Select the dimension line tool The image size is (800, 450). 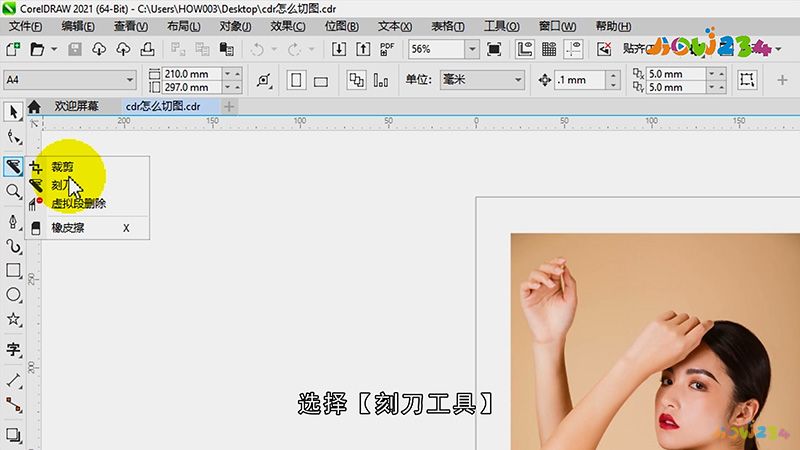pyautogui.click(x=13, y=381)
